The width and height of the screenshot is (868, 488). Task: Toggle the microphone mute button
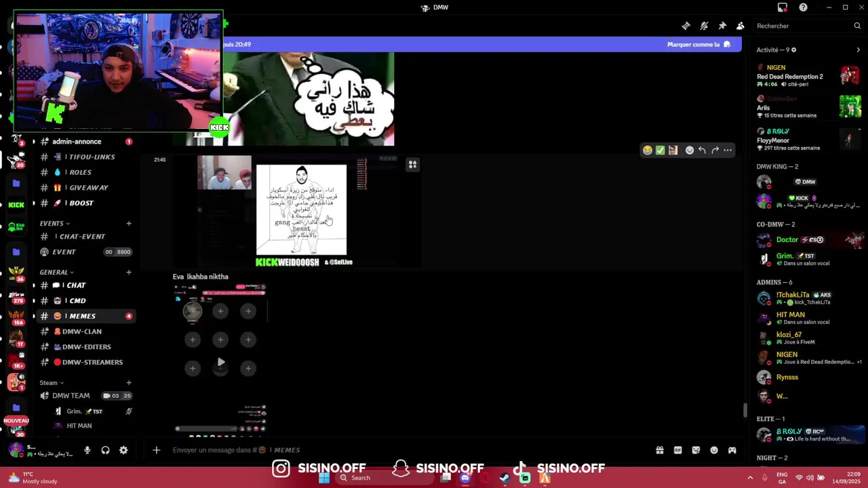click(87, 450)
